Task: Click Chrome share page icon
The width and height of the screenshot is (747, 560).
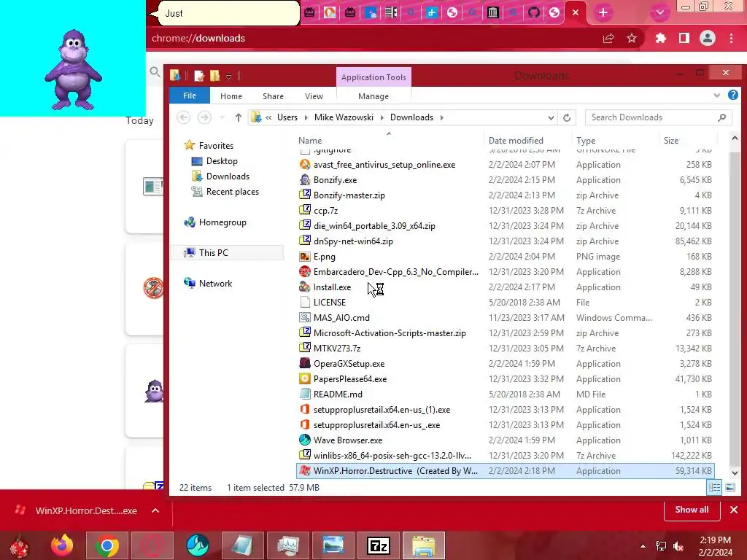Action: point(608,39)
